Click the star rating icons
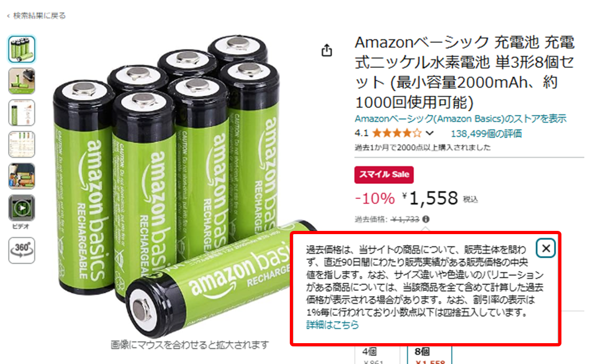The width and height of the screenshot is (601, 364). click(397, 133)
